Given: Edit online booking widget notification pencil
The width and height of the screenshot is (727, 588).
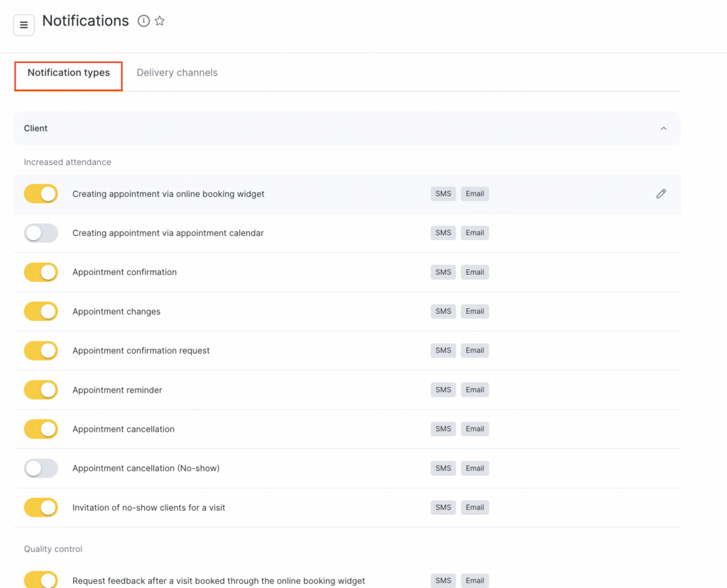Looking at the screenshot, I should click(x=661, y=194).
